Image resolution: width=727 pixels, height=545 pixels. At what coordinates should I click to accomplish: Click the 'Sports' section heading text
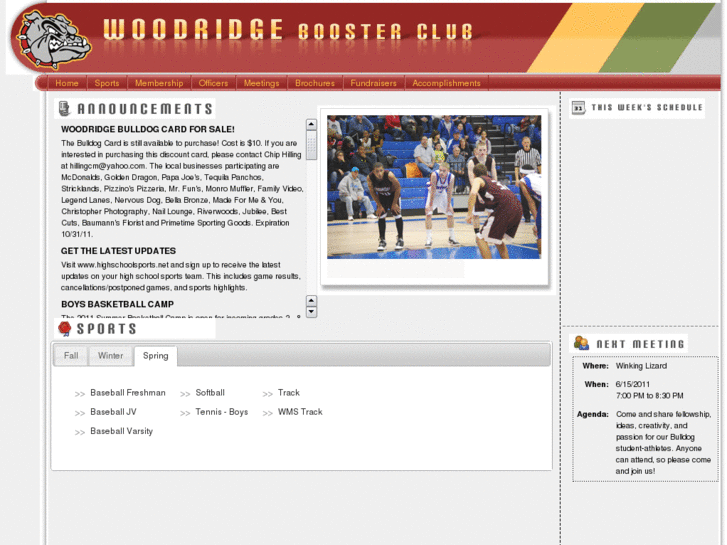click(x=107, y=329)
